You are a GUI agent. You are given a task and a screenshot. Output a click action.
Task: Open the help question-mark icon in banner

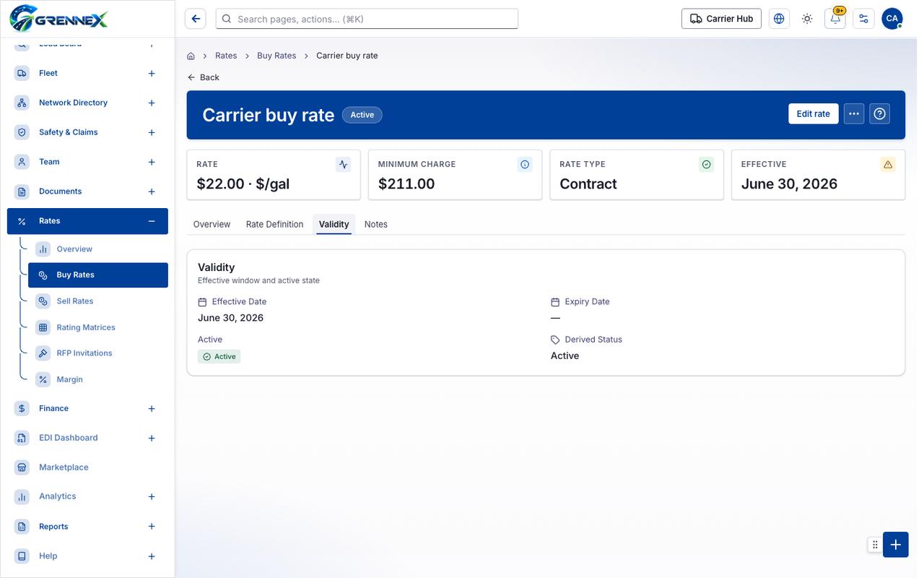[x=879, y=113]
